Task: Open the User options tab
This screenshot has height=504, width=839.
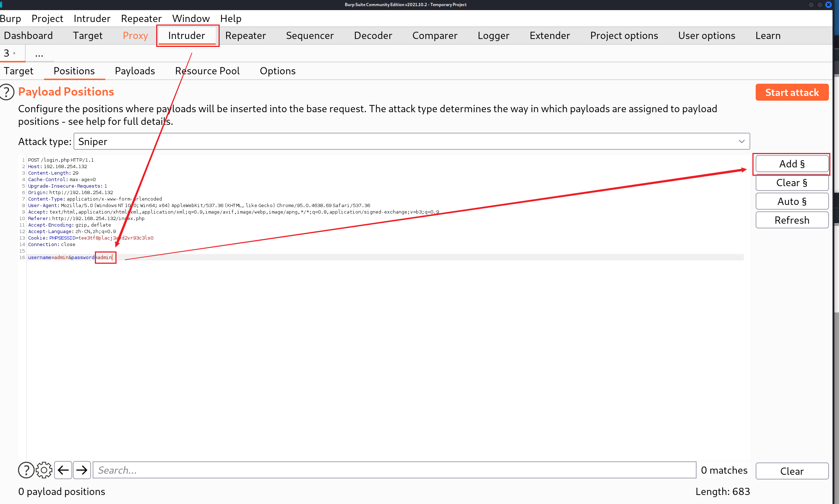Action: [x=707, y=35]
